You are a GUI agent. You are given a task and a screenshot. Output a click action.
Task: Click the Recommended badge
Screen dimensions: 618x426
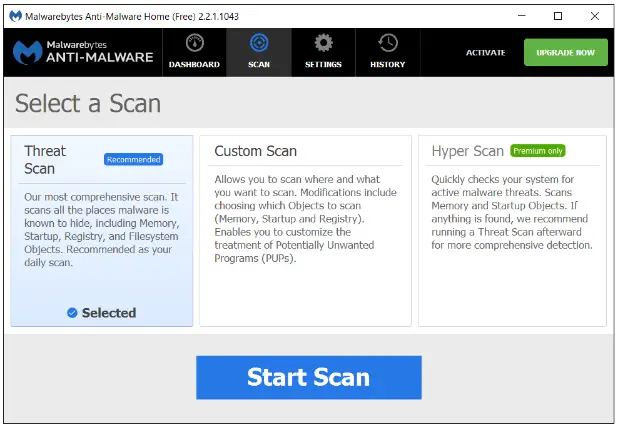coord(134,160)
